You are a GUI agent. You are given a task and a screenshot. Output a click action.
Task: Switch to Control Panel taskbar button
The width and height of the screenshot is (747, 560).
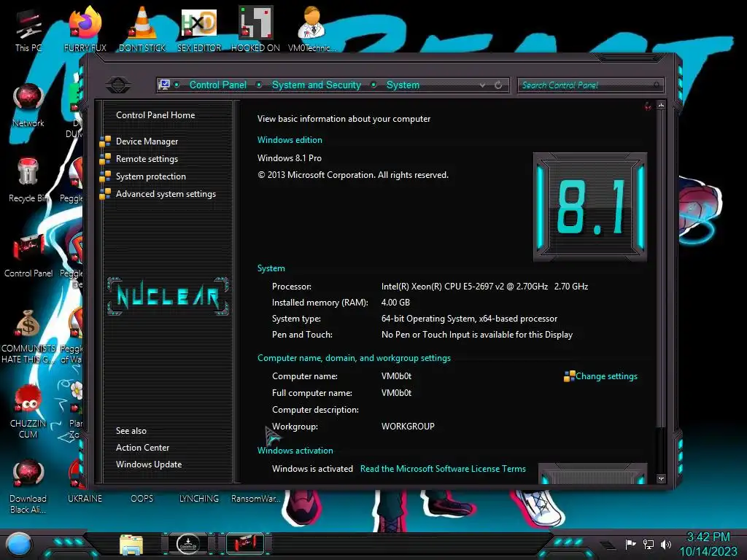tap(245, 544)
